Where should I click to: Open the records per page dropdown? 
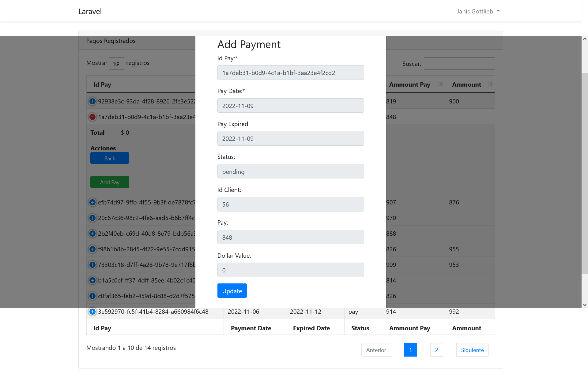(x=116, y=63)
